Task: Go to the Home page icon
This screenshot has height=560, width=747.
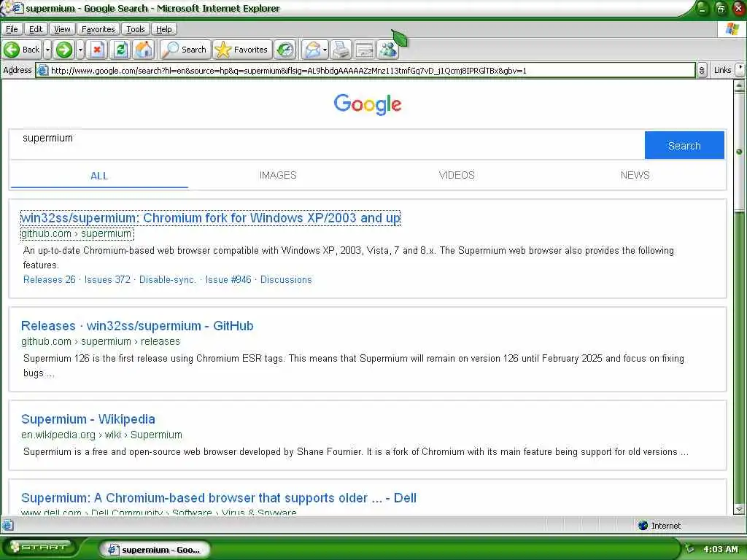Action: pyautogui.click(x=144, y=50)
